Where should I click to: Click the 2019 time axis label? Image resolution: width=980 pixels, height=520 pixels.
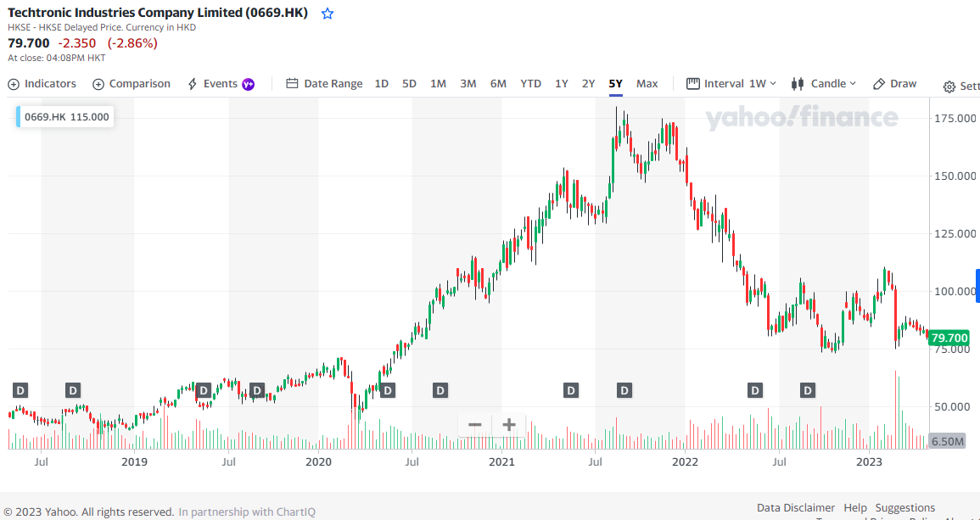point(134,461)
